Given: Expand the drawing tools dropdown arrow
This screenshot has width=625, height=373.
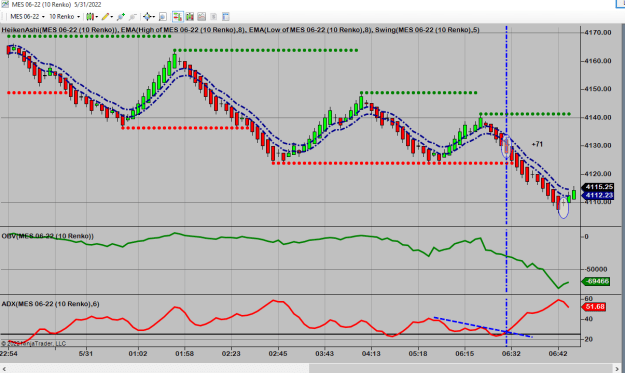Looking at the screenshot, I should coord(112,17).
